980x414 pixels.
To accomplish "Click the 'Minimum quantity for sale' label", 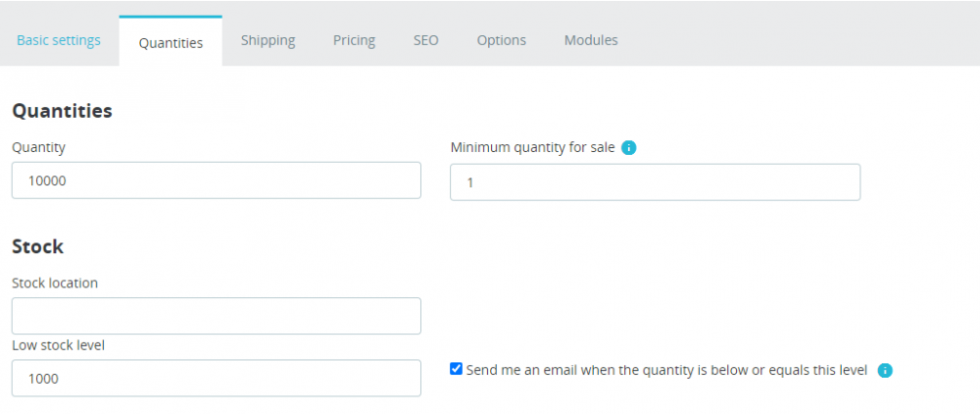I will click(x=532, y=147).
